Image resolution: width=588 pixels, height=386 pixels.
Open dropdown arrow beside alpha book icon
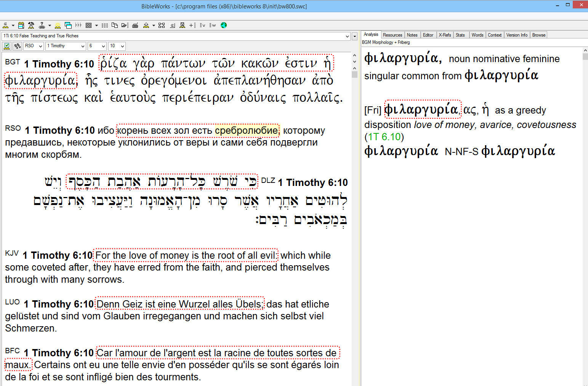click(x=13, y=26)
